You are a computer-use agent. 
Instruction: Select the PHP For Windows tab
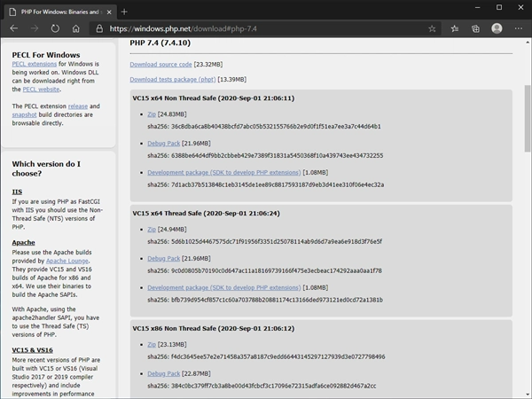pos(60,12)
